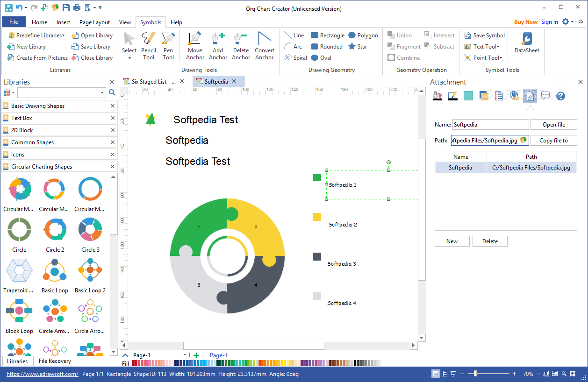
Task: Pick the Arc drawing tool
Action: coord(294,47)
